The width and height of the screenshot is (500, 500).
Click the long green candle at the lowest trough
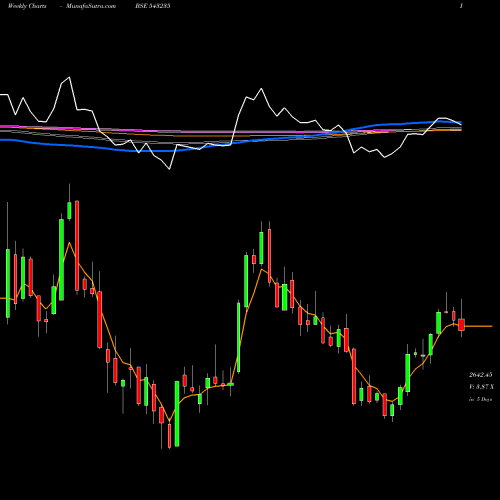click(x=177, y=414)
